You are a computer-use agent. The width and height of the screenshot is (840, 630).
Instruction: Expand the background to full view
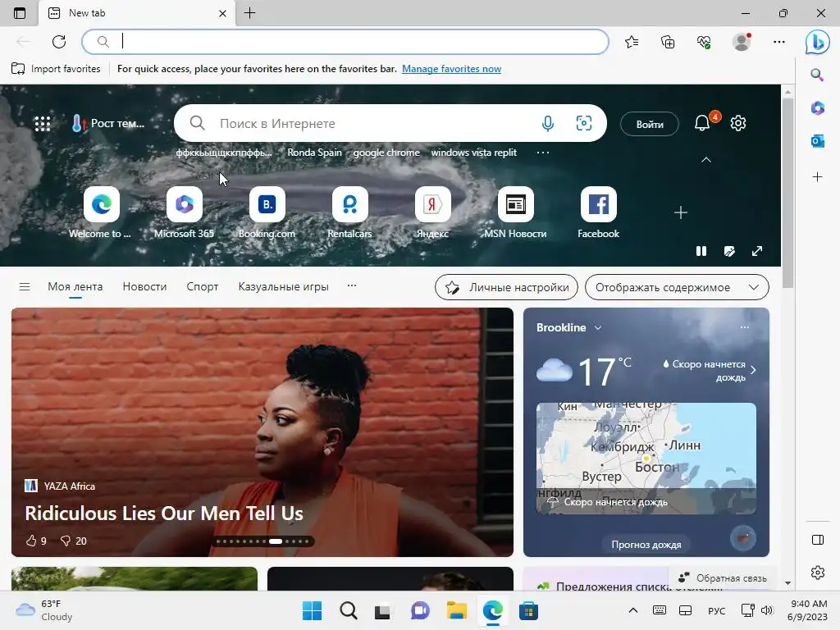tap(757, 251)
